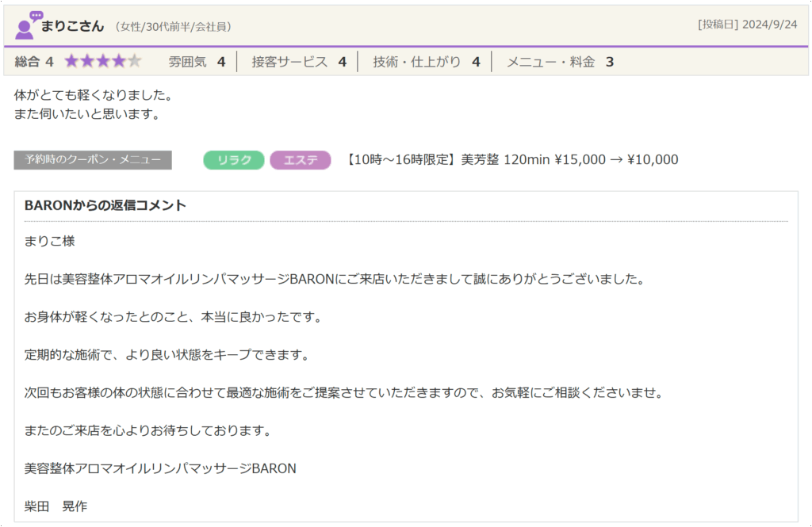
Task: Click review text 体がとても軽くなりました。
Action: coord(94,95)
